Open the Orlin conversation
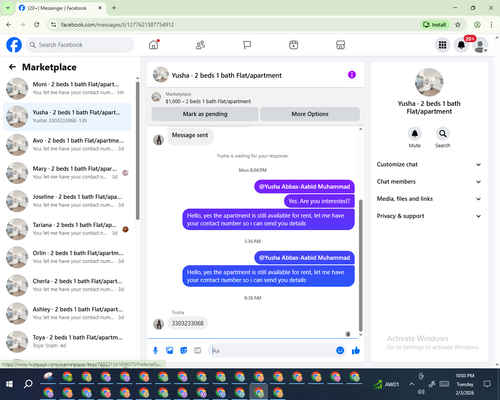Image resolution: width=500 pixels, height=400 pixels. 67,257
